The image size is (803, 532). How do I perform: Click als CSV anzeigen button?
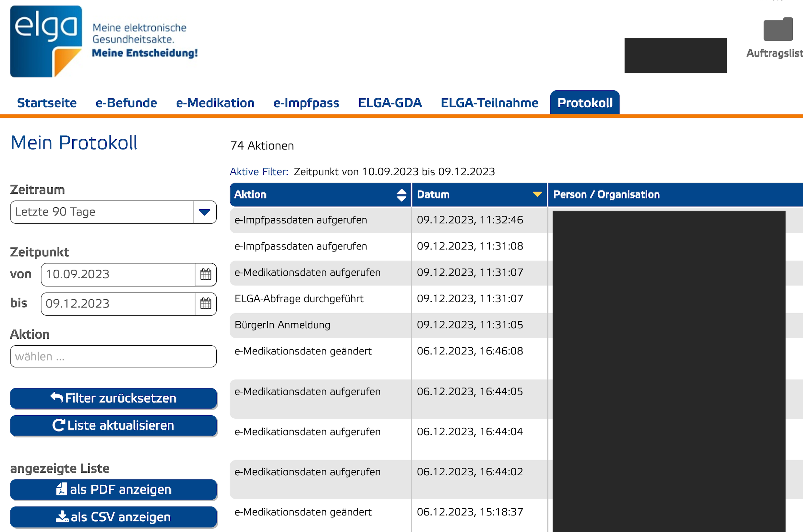tap(113, 517)
